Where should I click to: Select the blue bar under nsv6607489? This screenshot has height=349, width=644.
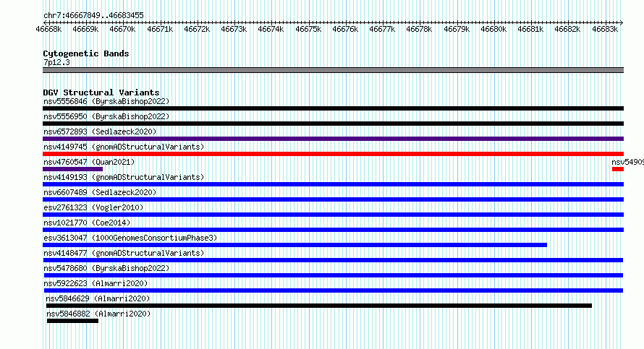(x=333, y=199)
